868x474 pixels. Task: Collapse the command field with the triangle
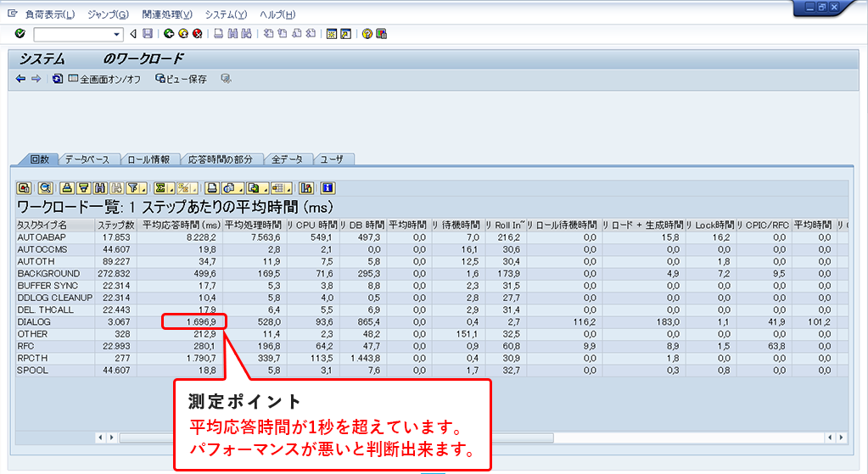pos(133,34)
